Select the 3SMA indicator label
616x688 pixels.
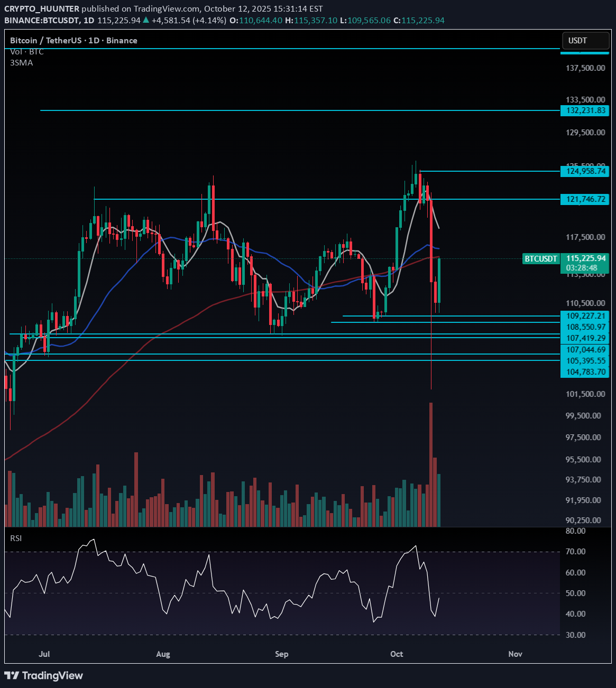(20, 62)
